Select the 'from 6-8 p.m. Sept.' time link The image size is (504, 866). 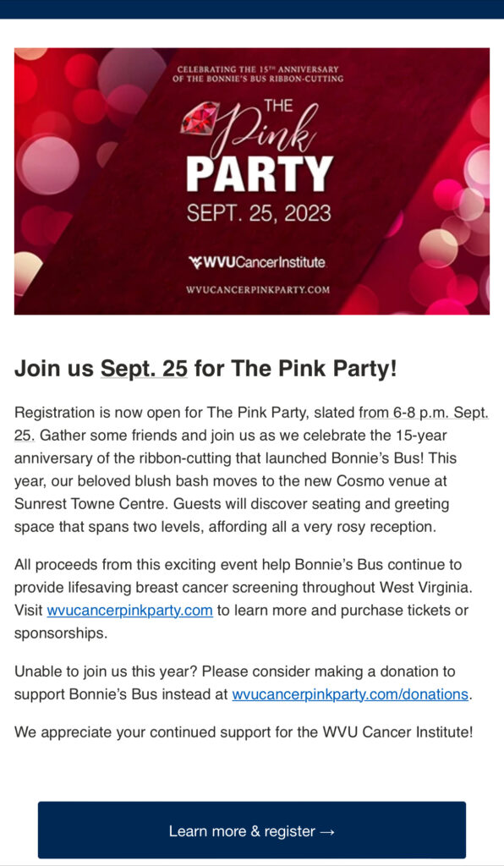point(424,413)
